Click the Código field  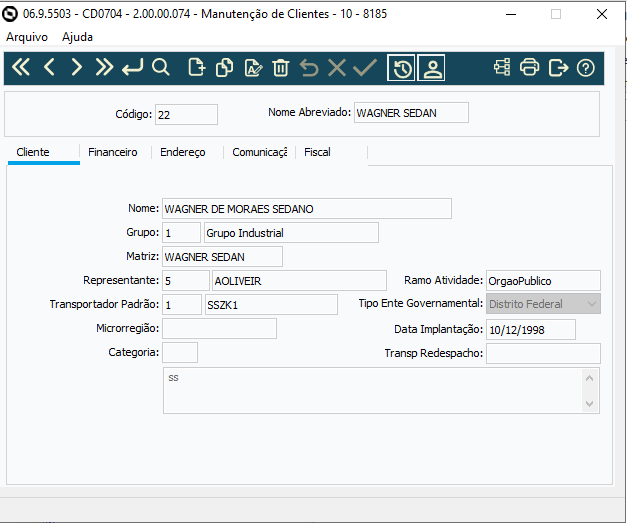pos(186,115)
